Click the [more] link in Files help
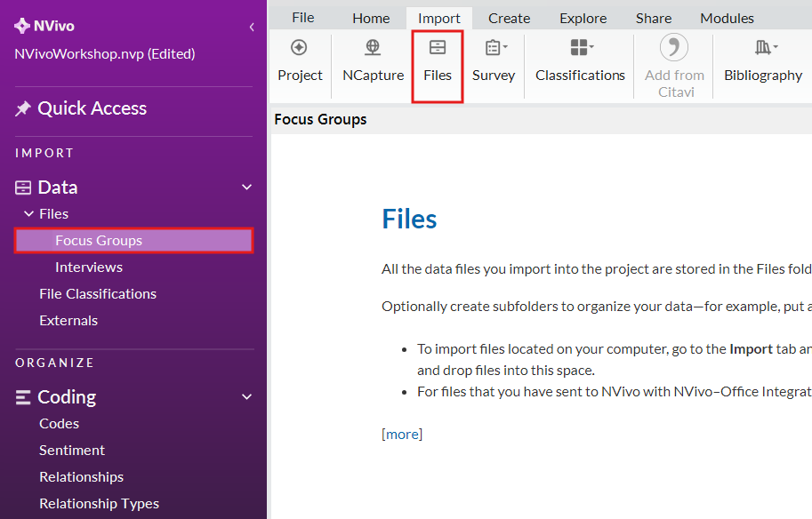 point(402,435)
